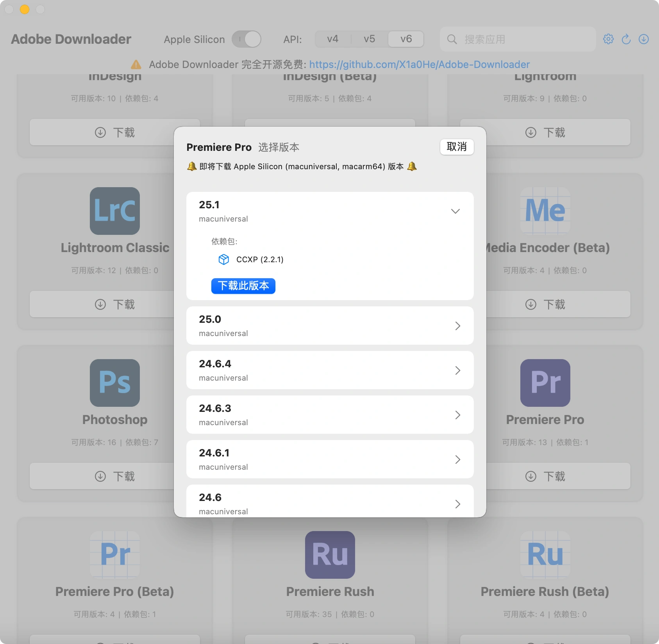
Task: Expand version 24.6.1 chevron
Action: coord(458,460)
